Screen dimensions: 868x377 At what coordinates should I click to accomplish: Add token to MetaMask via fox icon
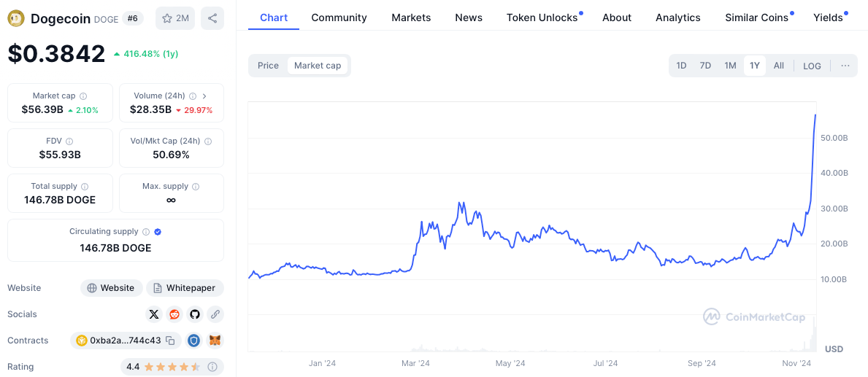pyautogui.click(x=215, y=341)
